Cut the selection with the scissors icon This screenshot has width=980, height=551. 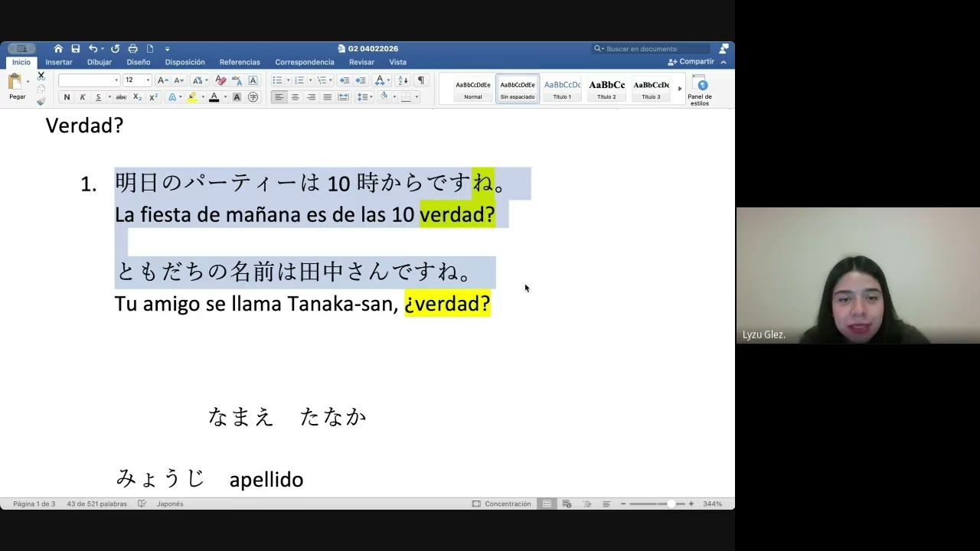[41, 77]
